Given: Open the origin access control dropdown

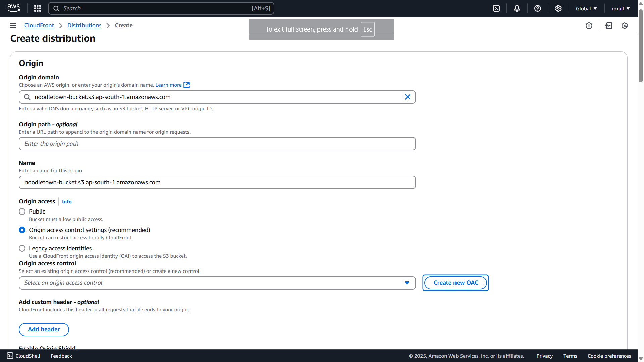Looking at the screenshot, I should coord(217,283).
